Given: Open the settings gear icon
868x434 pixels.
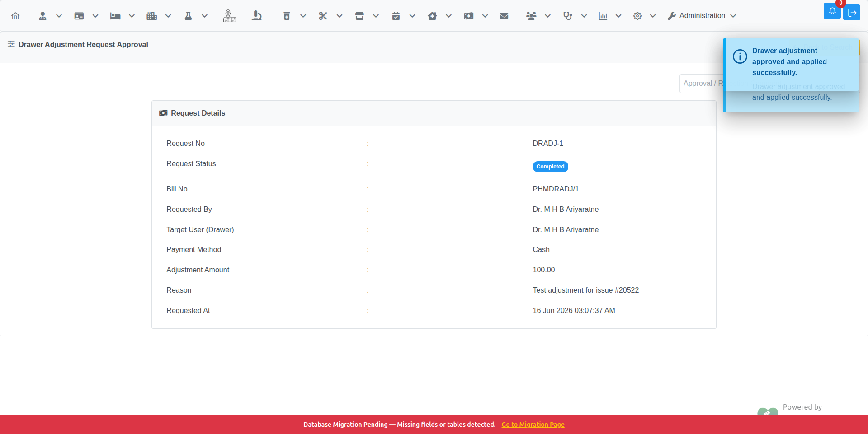Looking at the screenshot, I should [x=637, y=16].
